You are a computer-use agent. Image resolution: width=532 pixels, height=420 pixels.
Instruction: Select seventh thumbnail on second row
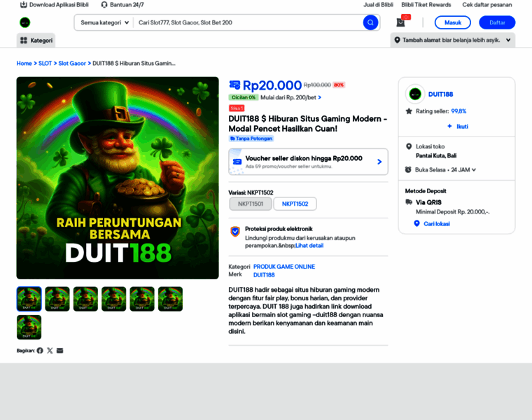pyautogui.click(x=29, y=327)
